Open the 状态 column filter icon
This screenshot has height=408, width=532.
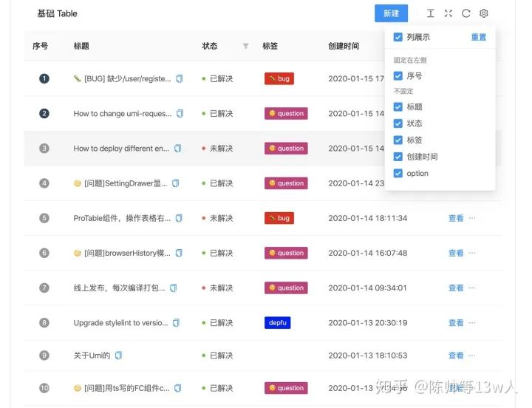pyautogui.click(x=245, y=46)
